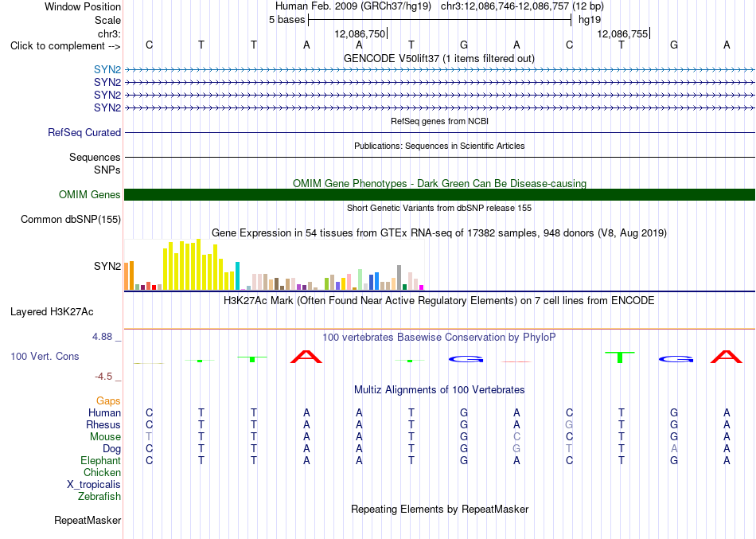Open the RefSeq Curated track label
Image resolution: width=756 pixels, height=539 pixels.
(x=84, y=132)
